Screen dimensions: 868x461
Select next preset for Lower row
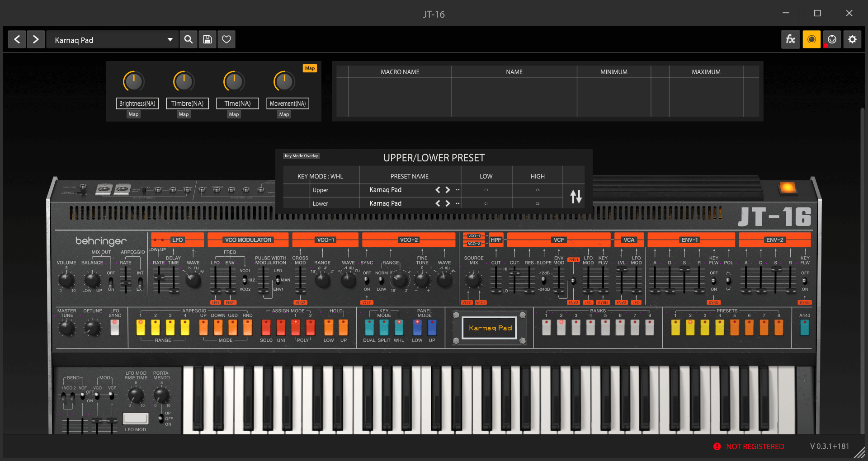tap(448, 203)
